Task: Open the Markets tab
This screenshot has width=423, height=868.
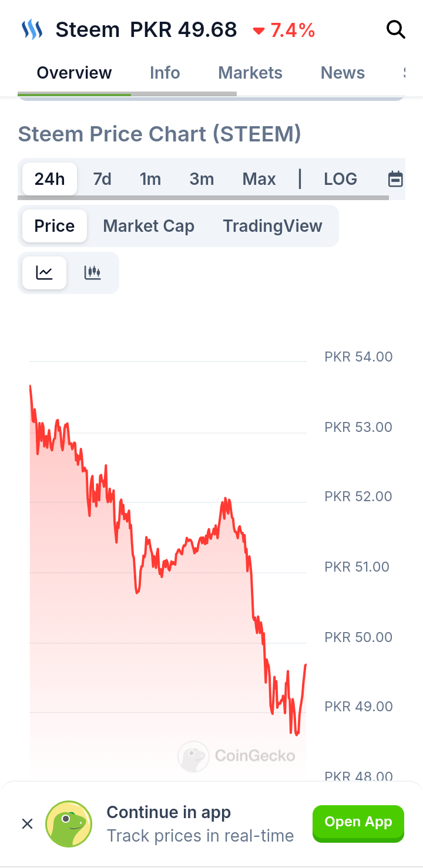Action: click(250, 73)
